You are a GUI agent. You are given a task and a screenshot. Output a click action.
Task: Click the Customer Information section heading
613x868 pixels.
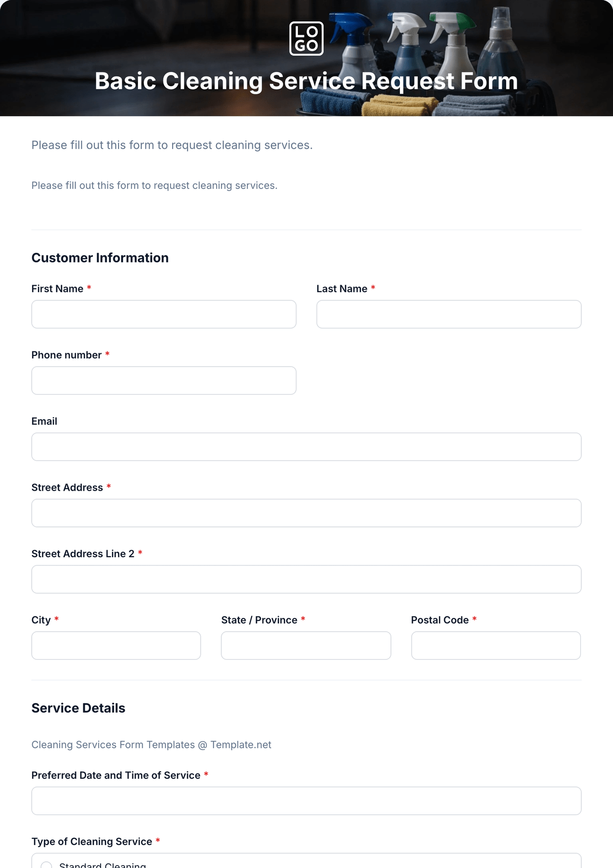pos(100,258)
